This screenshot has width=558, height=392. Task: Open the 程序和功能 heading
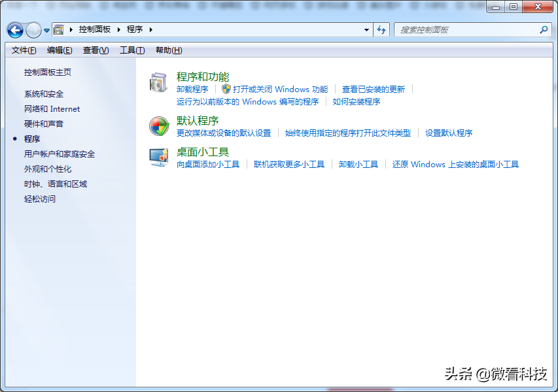[x=203, y=76]
